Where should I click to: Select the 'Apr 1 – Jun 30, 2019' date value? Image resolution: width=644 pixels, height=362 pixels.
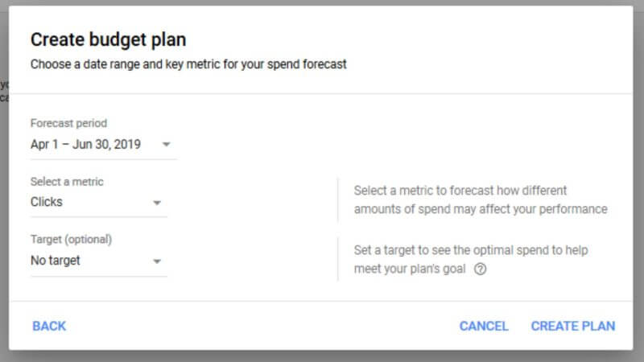coord(86,145)
